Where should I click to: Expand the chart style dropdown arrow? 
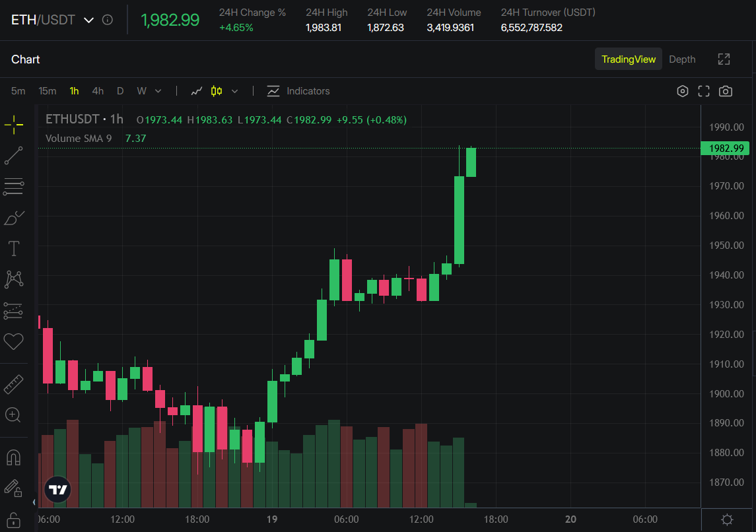coord(235,91)
